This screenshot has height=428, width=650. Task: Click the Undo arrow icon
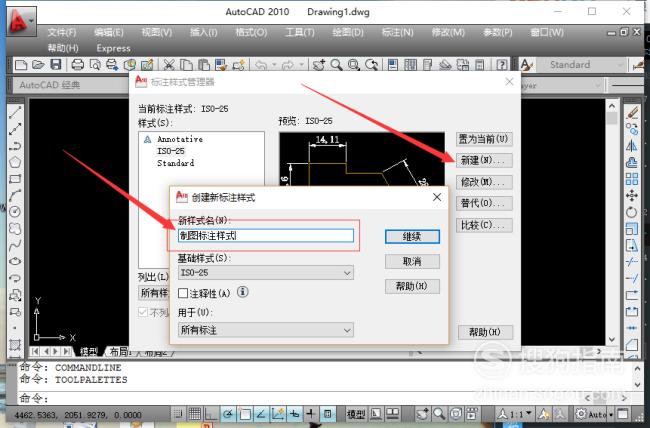coord(261,65)
